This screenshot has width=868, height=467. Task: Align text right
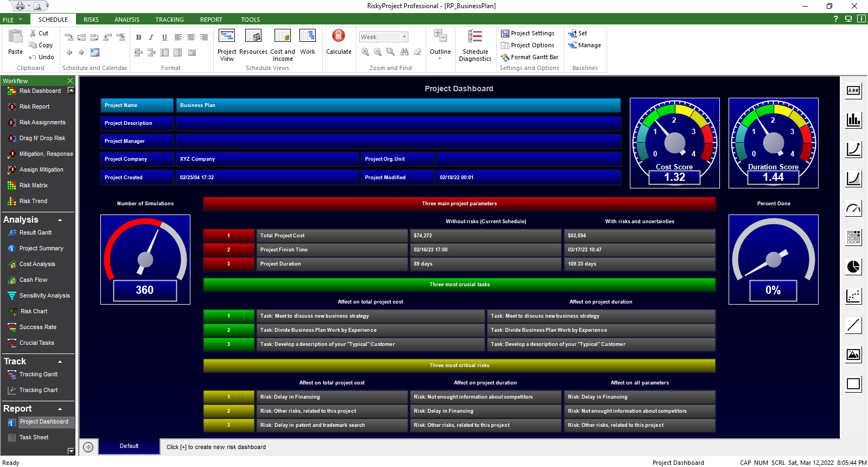coord(204,37)
